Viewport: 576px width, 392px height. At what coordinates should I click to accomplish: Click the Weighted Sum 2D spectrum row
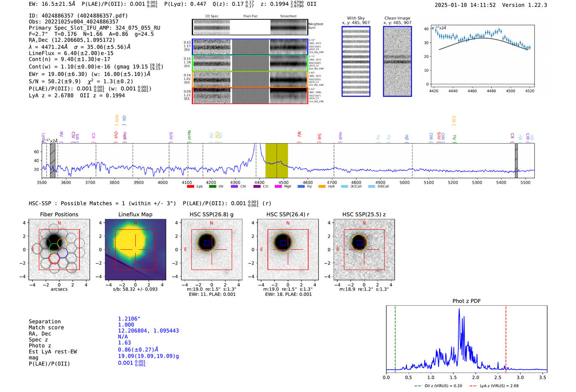[x=250, y=27]
